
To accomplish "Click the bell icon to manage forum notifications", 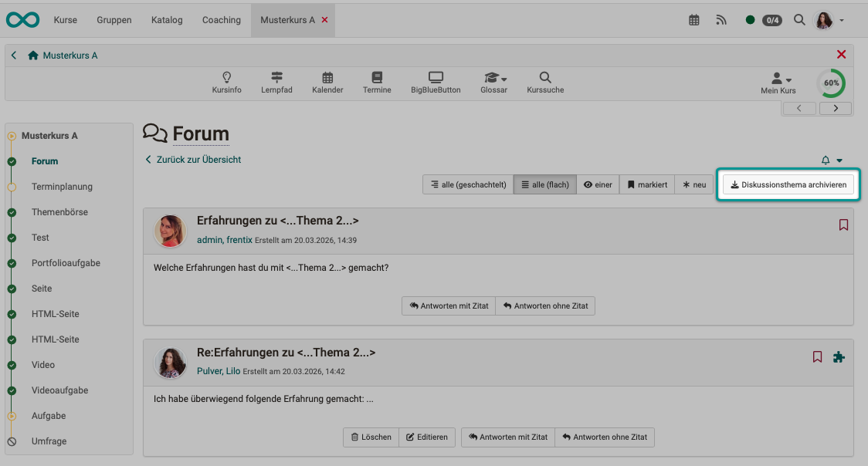I will coord(825,160).
